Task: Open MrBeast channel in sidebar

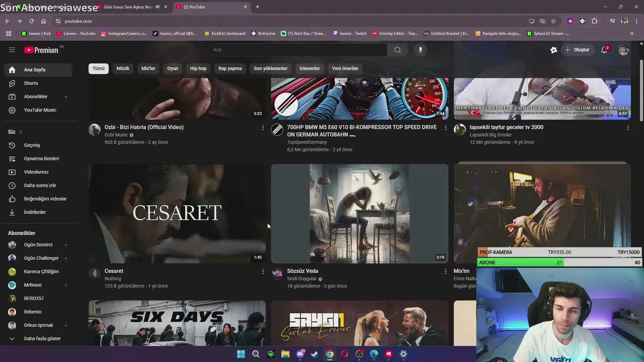Action: (x=38, y=285)
